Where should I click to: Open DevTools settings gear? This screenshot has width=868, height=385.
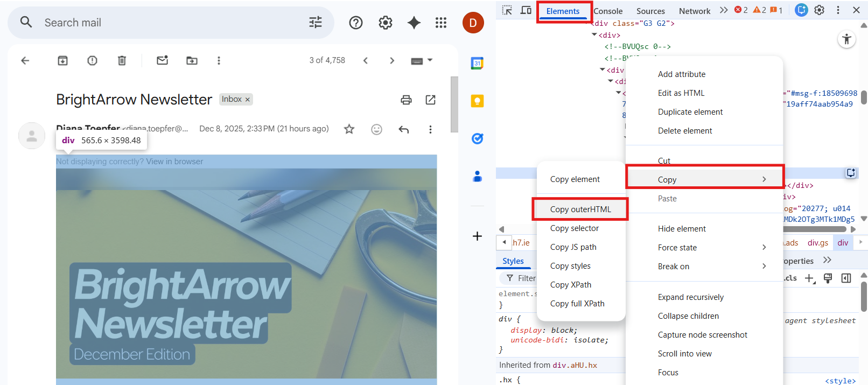[820, 10]
